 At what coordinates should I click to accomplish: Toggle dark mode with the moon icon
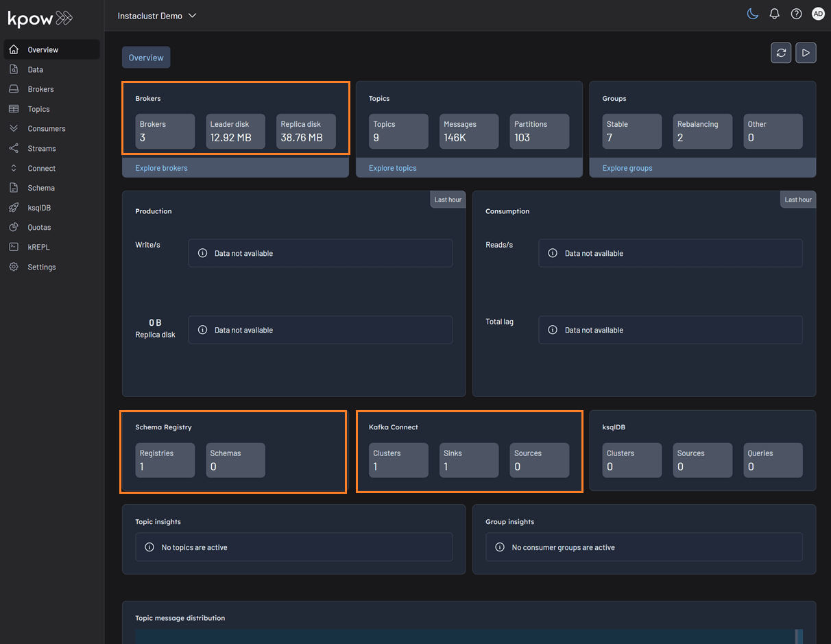pos(753,14)
